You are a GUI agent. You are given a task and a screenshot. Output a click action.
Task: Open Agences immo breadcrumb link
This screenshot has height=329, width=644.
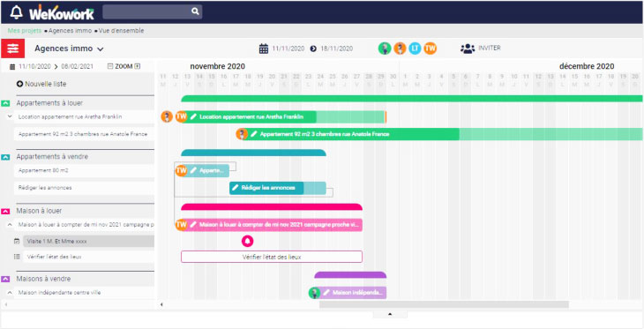70,31
